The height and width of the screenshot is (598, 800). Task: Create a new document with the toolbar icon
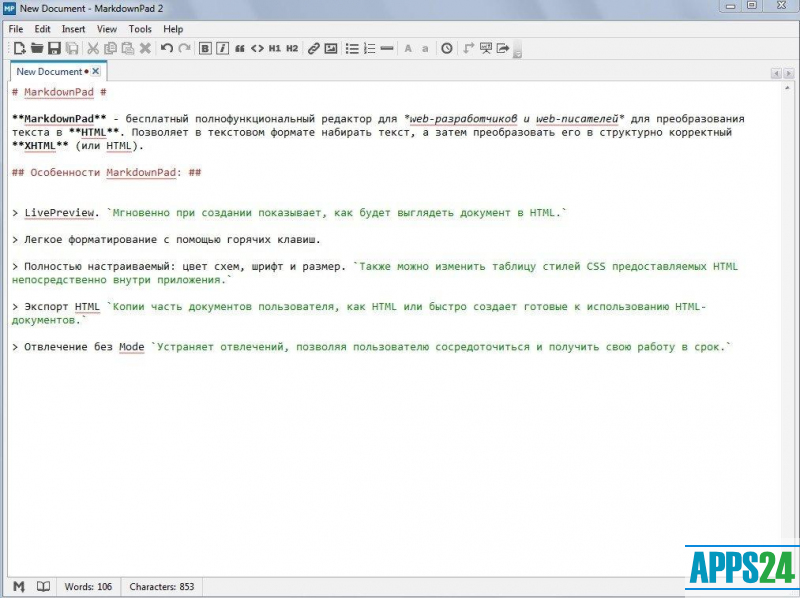tap(19, 48)
